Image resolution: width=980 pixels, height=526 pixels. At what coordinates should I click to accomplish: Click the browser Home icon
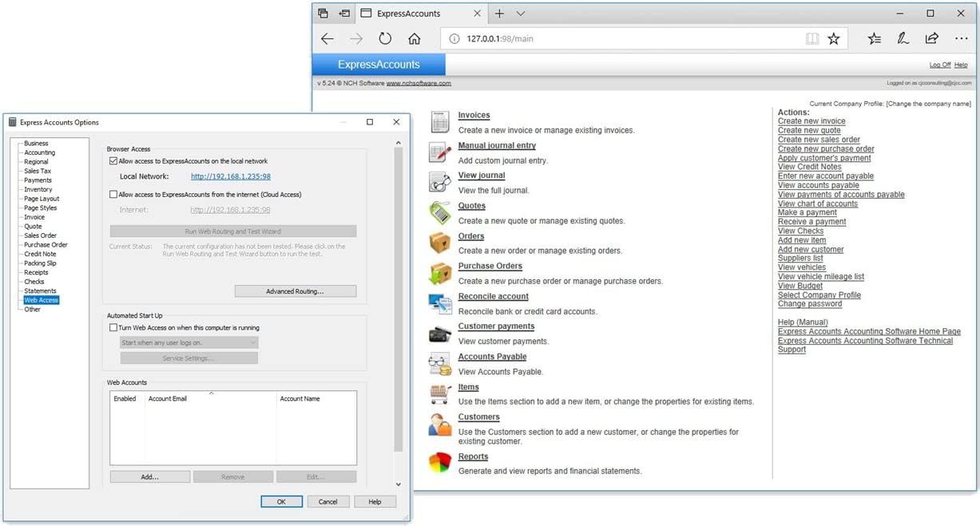pos(414,38)
